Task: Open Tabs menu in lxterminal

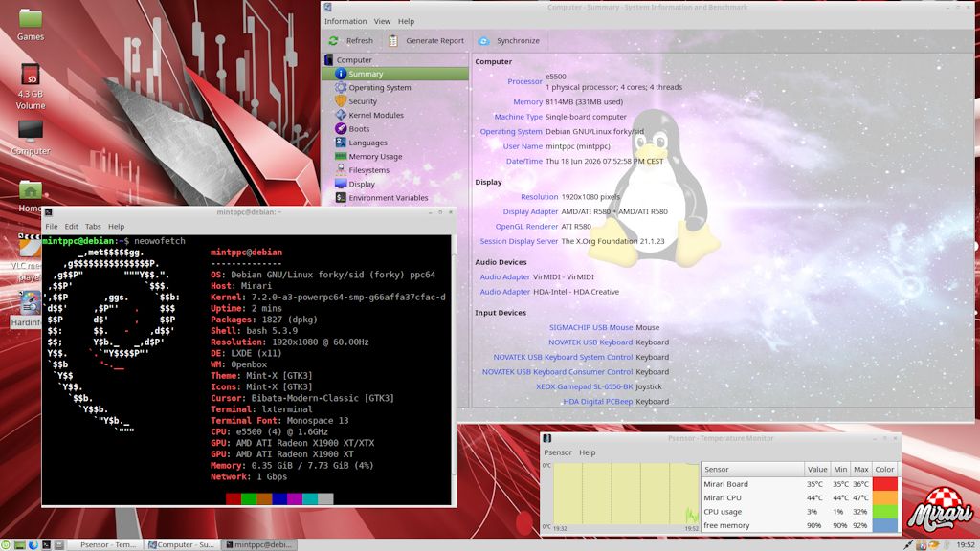Action: 93,226
